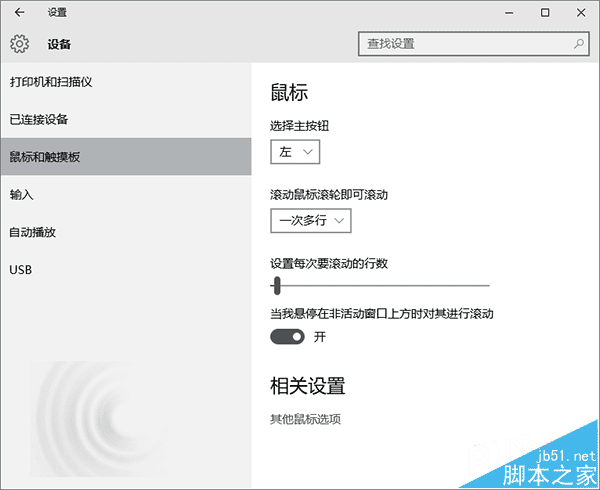
Task: Click the far right end of lines slider track
Action: tap(488, 286)
